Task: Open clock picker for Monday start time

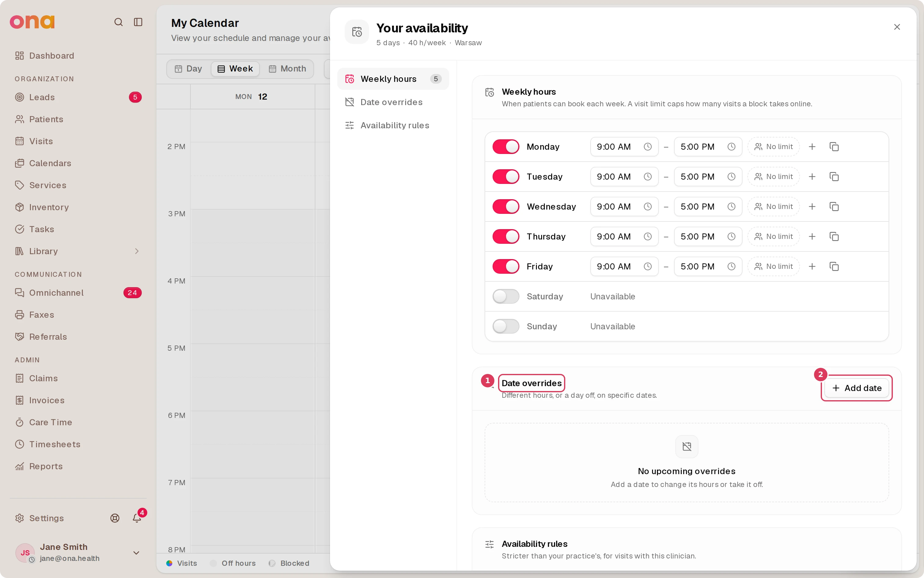Action: (647, 147)
